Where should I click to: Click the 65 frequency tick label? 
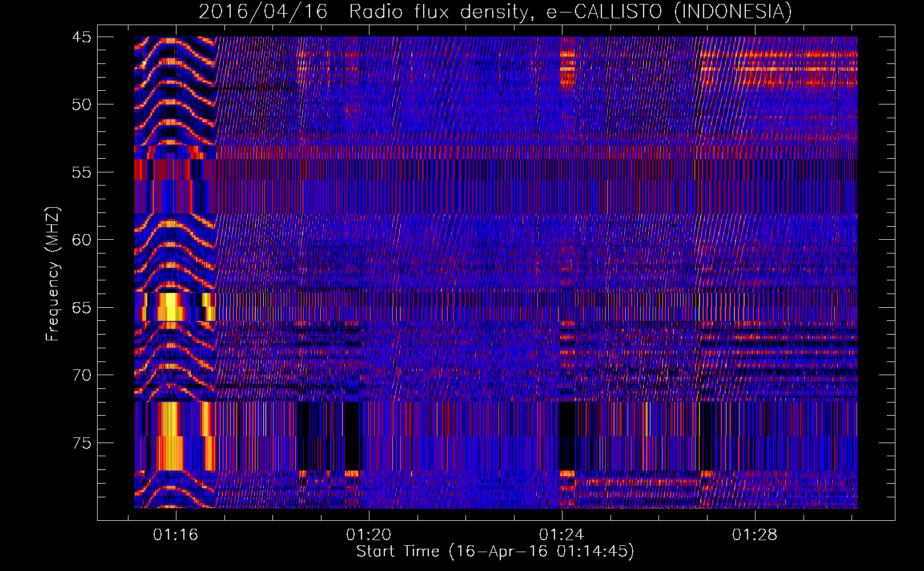[82, 308]
